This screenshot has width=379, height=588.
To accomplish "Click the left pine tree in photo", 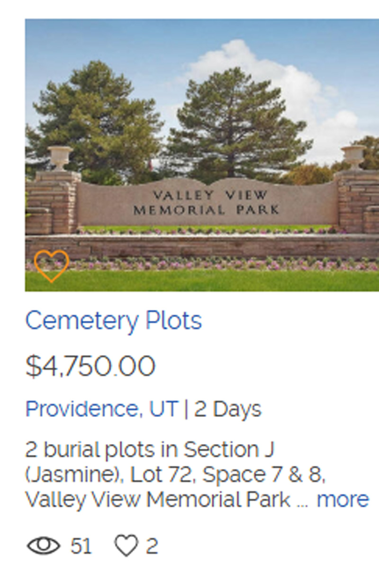I will pyautogui.click(x=95, y=118).
